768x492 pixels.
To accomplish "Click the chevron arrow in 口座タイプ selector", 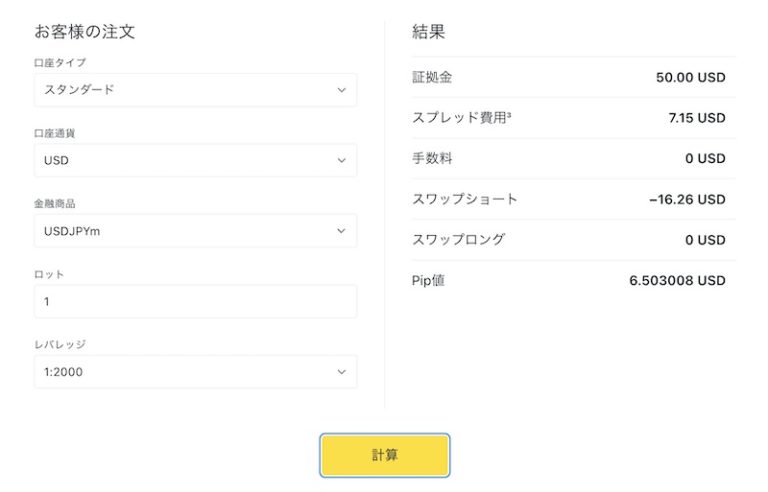I will [341, 90].
